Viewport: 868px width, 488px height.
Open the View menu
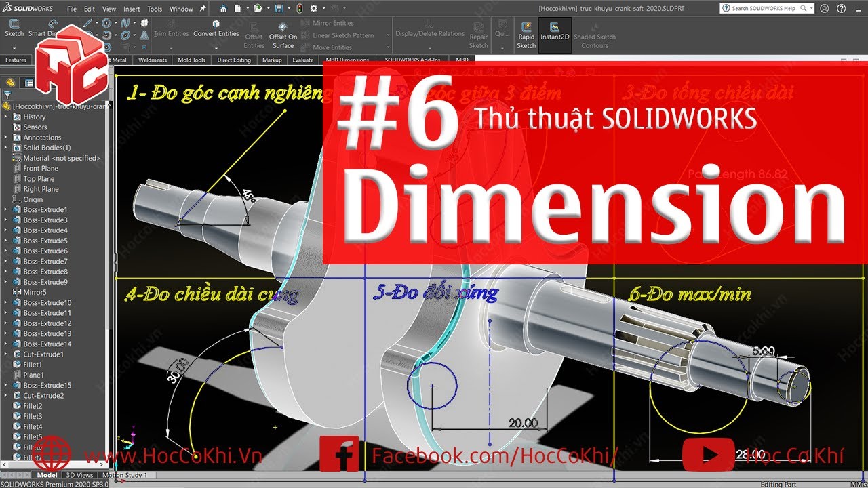[109, 9]
